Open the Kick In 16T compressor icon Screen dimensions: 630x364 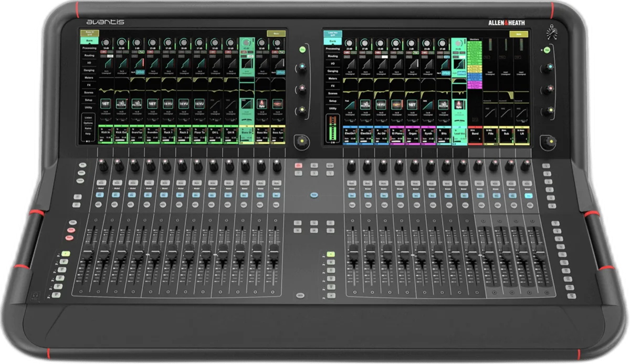coord(106,104)
